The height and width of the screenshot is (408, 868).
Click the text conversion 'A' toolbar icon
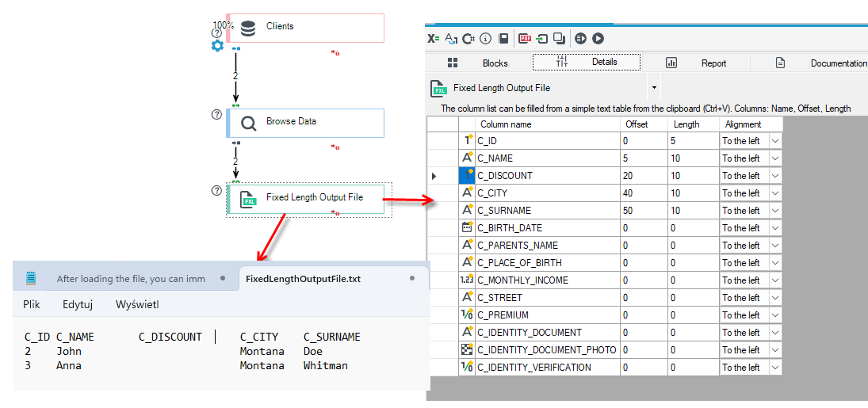pyautogui.click(x=451, y=38)
